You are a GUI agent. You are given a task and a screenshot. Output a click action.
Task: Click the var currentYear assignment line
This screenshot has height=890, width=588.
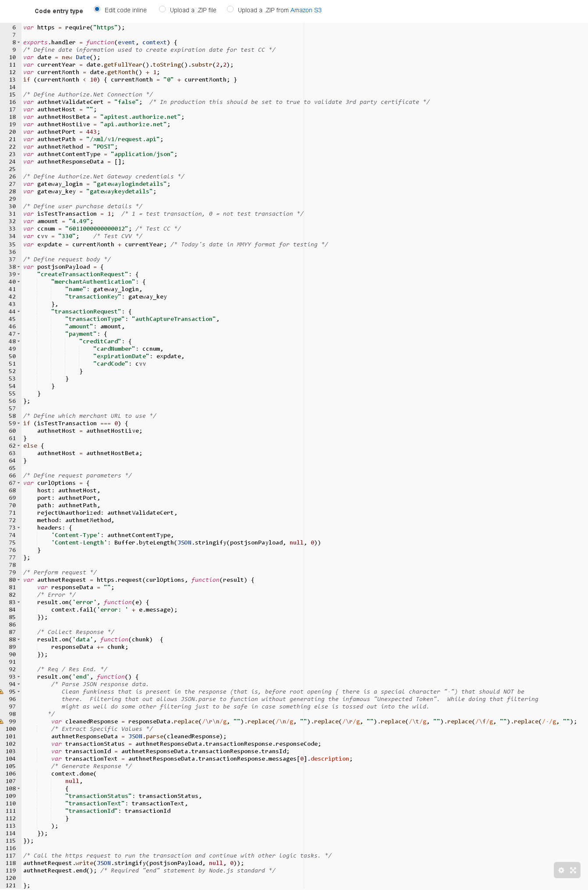coord(128,64)
